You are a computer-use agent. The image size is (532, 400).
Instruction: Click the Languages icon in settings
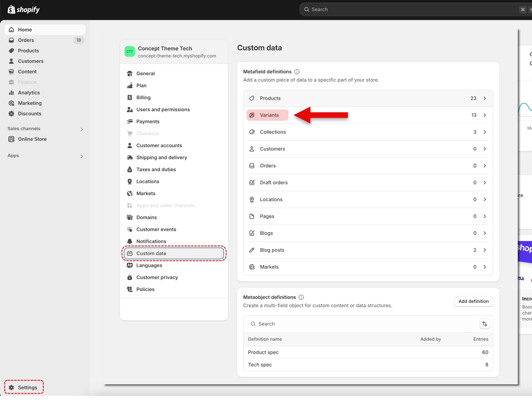click(130, 265)
